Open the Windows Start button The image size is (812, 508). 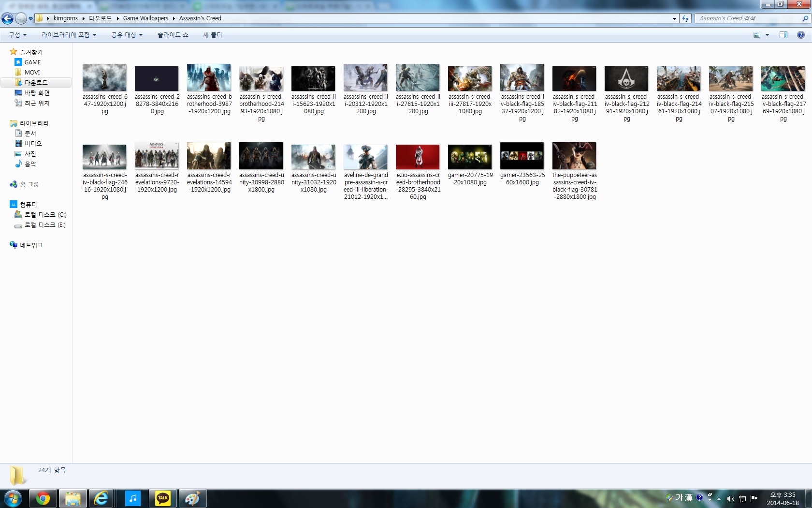click(x=13, y=498)
